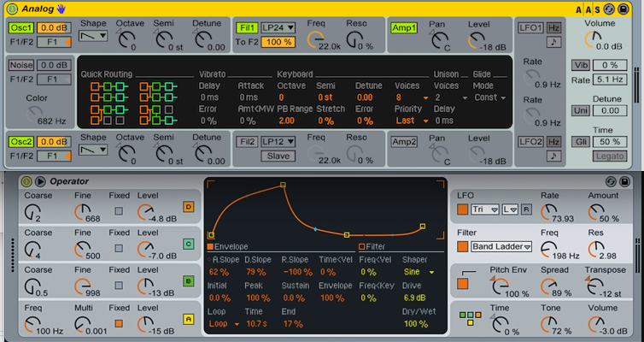Click Analog Volume knob
644x342 pixels.
pyautogui.click(x=592, y=39)
